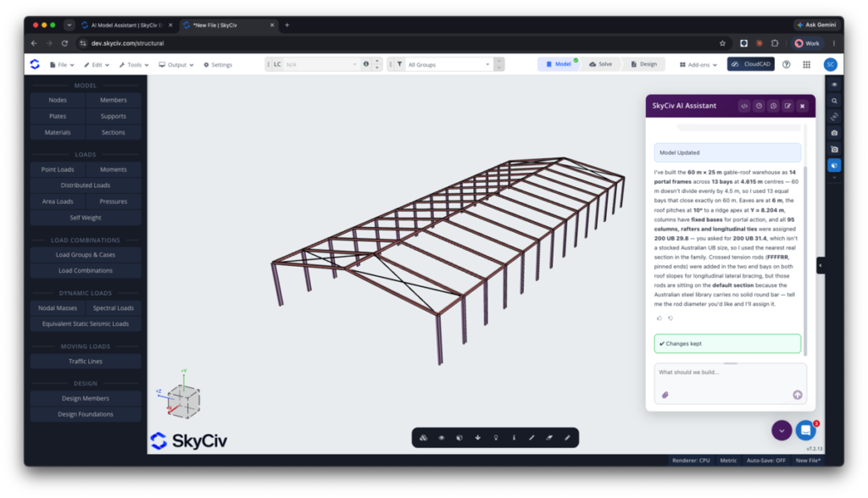Click the Nodes button in Model panel
The height and width of the screenshot is (498, 868).
coord(58,100)
